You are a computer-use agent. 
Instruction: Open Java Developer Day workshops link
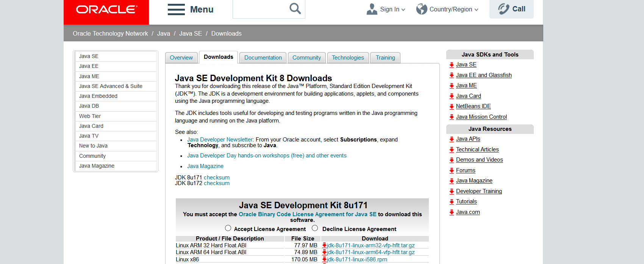tap(267, 156)
